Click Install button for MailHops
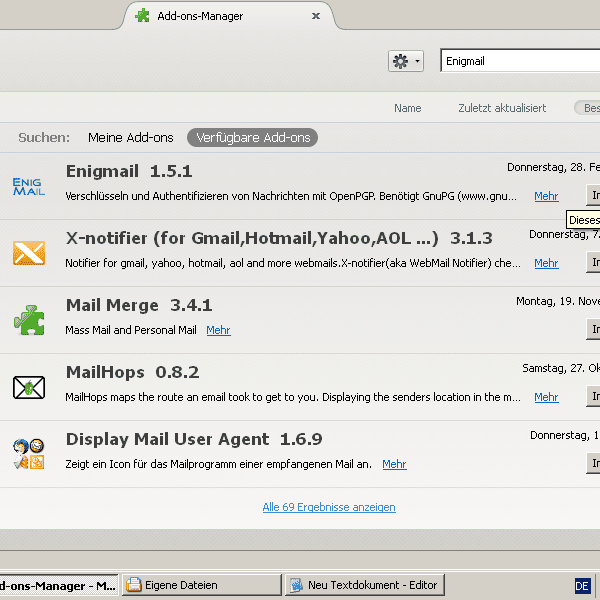This screenshot has width=600, height=600. pos(593,396)
